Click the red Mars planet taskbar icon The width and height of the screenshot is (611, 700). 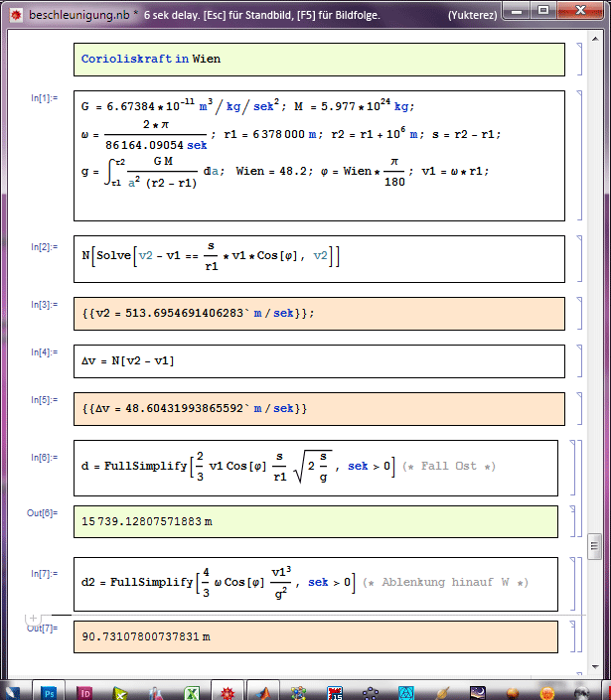(x=513, y=693)
